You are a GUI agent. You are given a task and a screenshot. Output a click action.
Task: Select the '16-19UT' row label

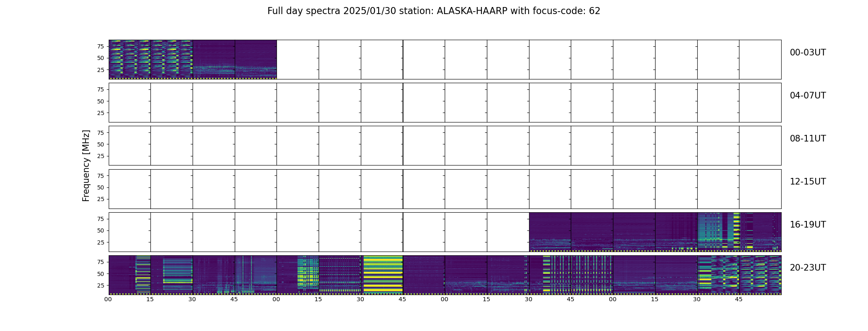(808, 225)
